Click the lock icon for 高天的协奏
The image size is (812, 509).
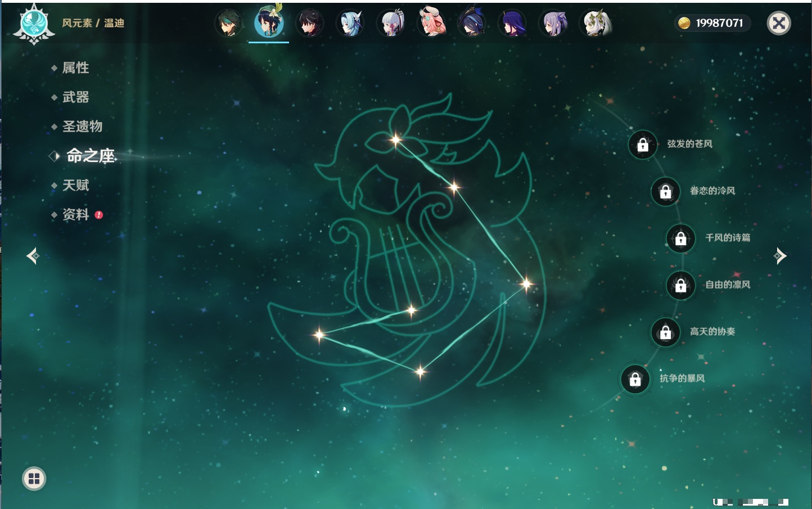[666, 332]
